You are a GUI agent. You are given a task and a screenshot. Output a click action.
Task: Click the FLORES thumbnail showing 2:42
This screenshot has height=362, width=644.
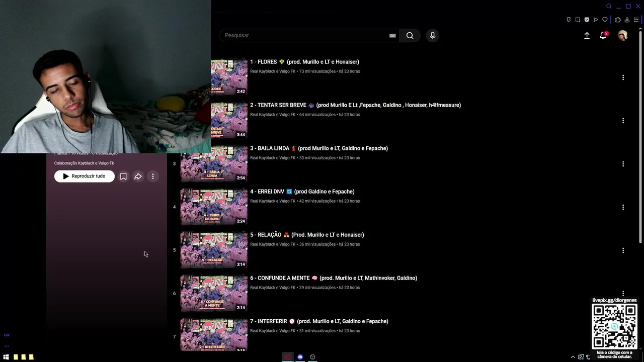pos(229,77)
